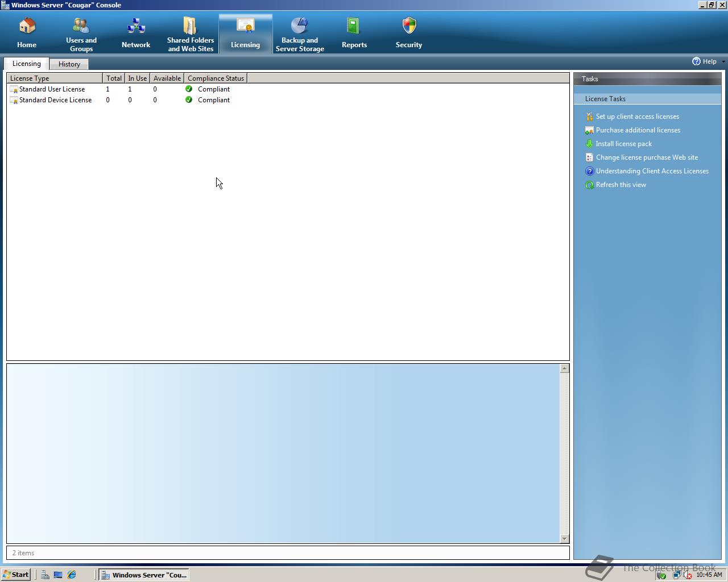Click the 2 items status bar
This screenshot has width=728, height=582.
pyautogui.click(x=288, y=553)
